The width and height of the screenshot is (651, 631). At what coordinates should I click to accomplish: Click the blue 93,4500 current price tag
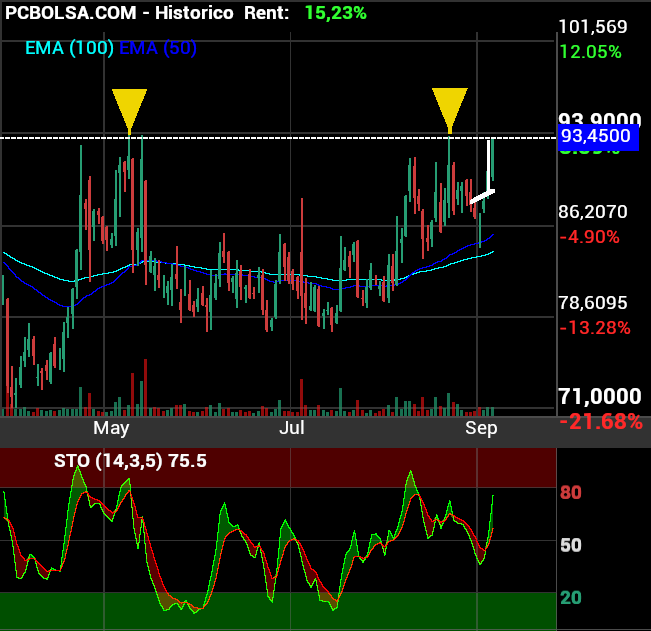[597, 136]
